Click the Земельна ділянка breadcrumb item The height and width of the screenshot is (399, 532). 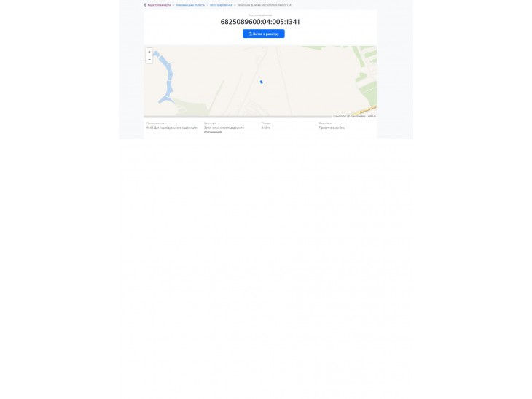pos(265,5)
